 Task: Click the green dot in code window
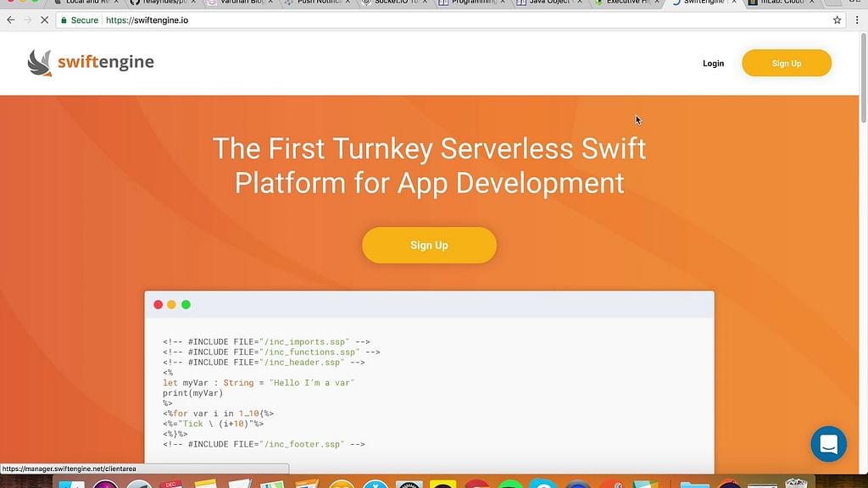tap(186, 305)
